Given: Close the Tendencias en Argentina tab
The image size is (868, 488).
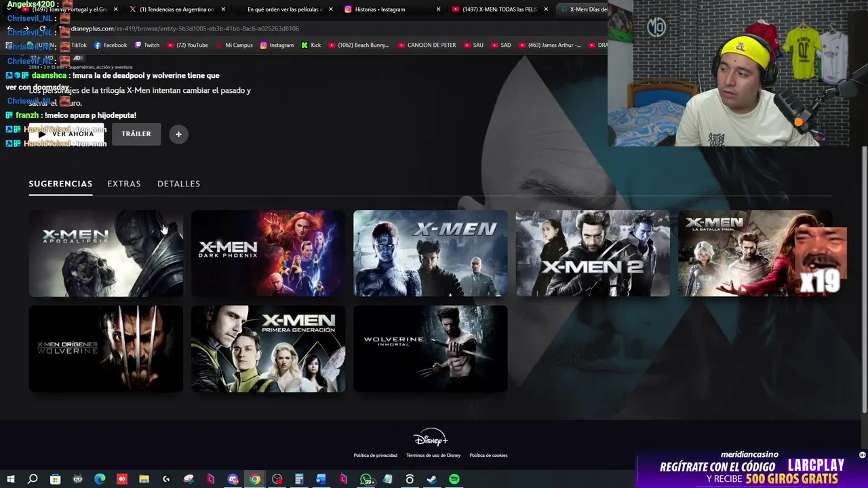Looking at the screenshot, I should click(223, 9).
